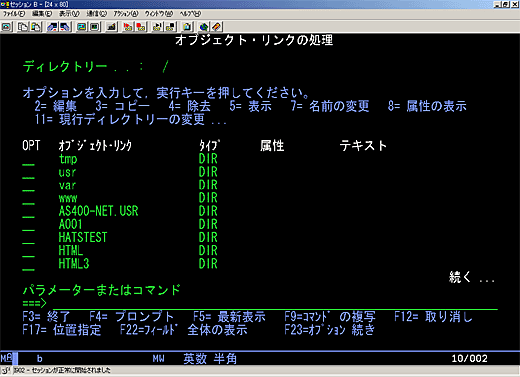Open the 編集(E) menu
The width and height of the screenshot is (520, 377).
coord(42,14)
